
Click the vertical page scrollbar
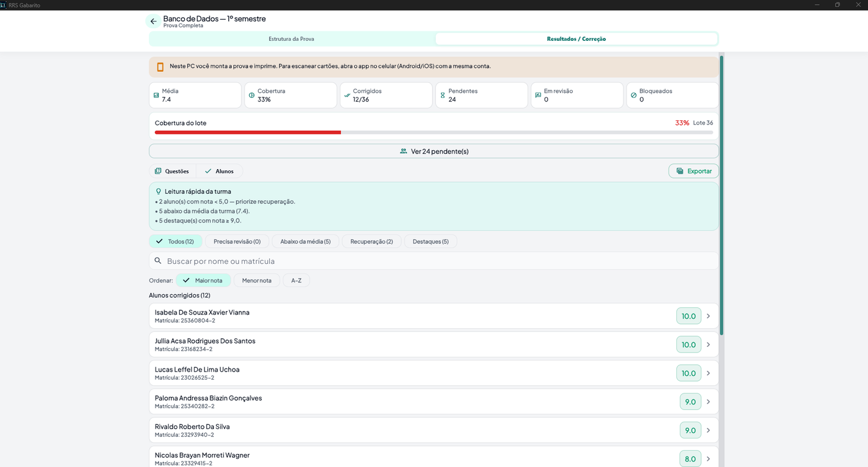pos(722,195)
